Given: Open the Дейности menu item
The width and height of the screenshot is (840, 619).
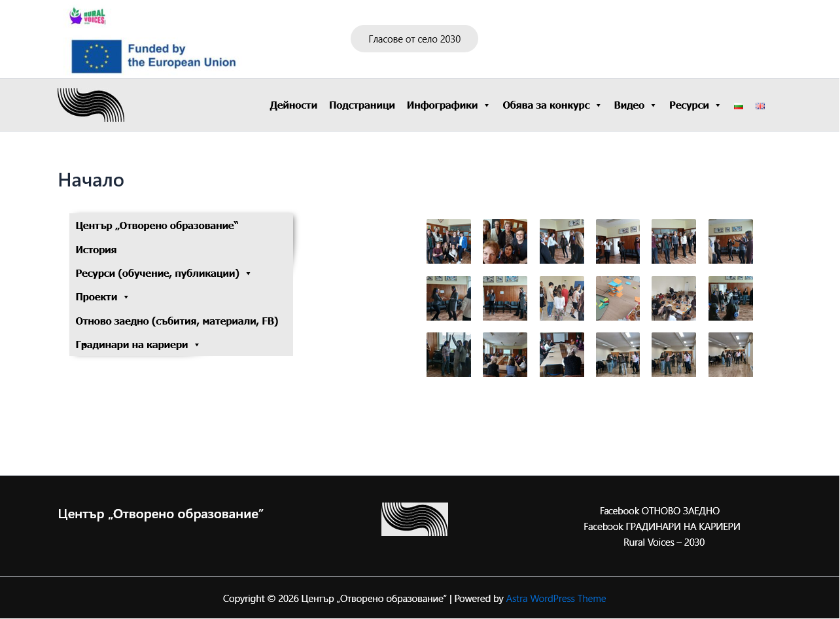Looking at the screenshot, I should pos(294,105).
